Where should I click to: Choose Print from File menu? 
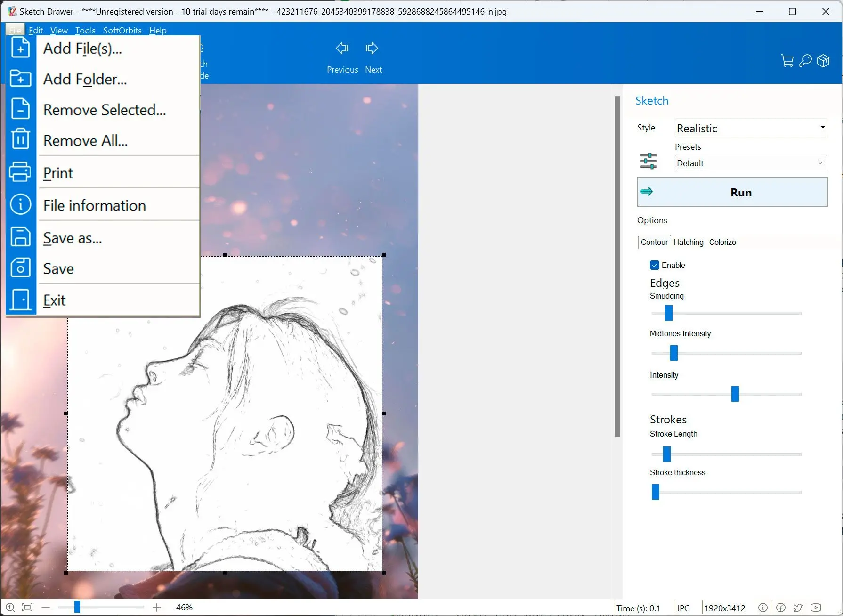118,172
